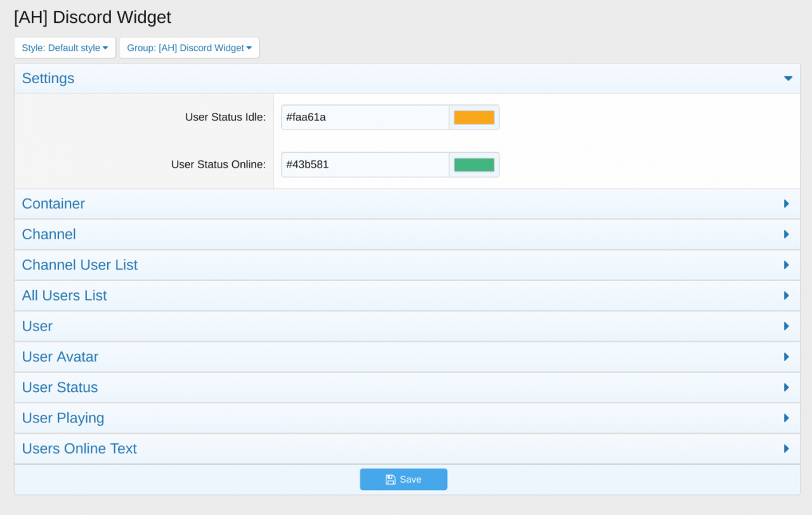Screen dimensions: 812x515
Task: Expand the Channel User List arrow
Action: [787, 265]
